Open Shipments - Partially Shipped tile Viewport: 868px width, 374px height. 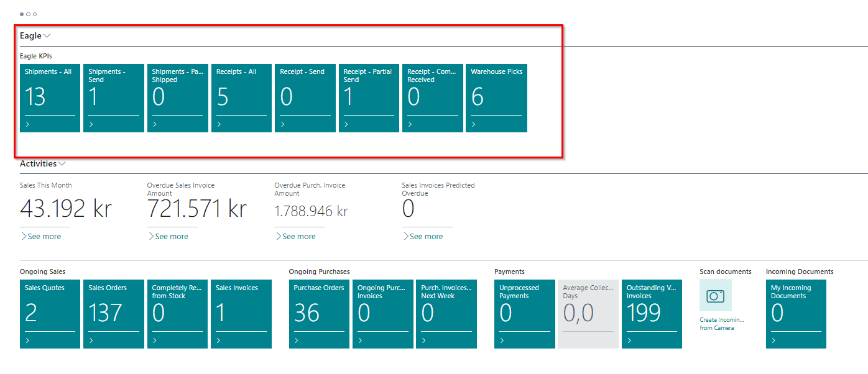(178, 98)
